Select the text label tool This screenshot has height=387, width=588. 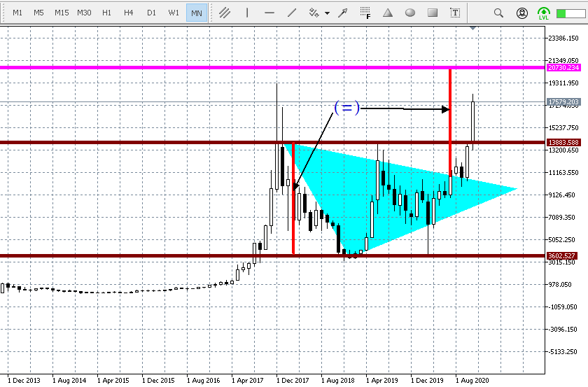(455, 13)
